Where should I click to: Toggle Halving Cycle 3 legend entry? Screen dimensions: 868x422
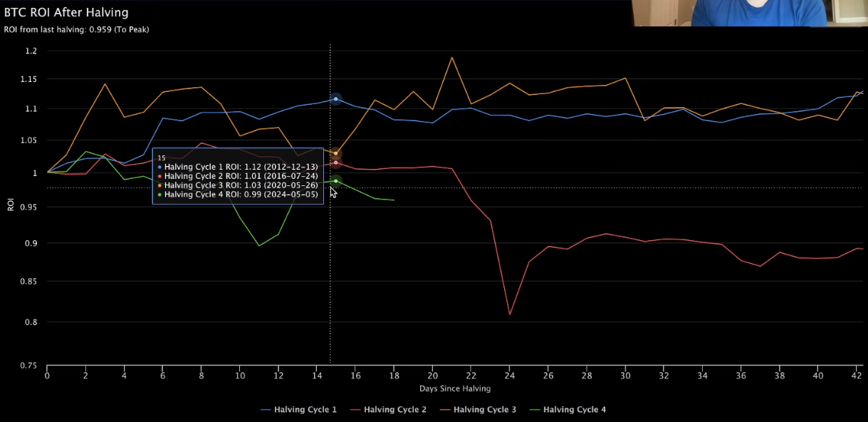point(478,409)
